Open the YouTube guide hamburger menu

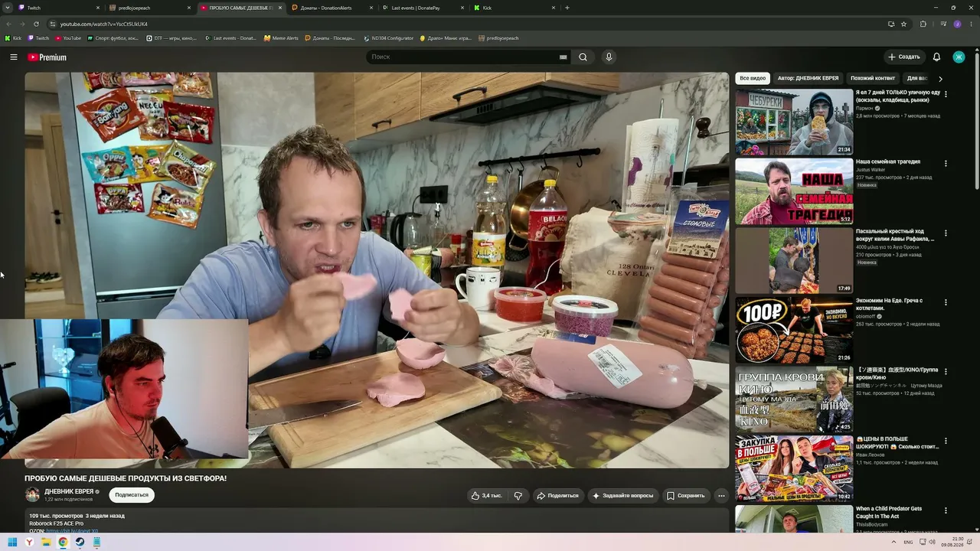pos(14,57)
